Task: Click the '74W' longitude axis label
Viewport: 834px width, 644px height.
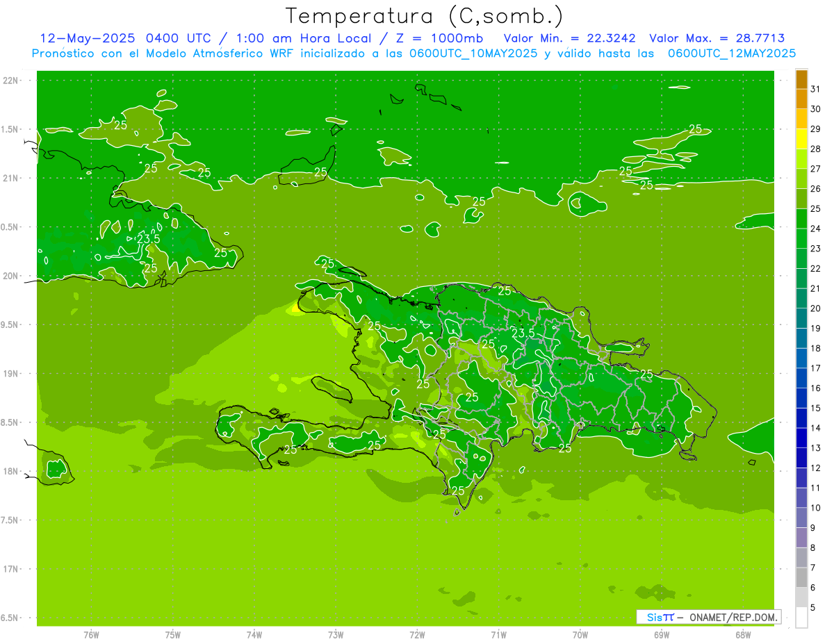Action: coord(254,635)
